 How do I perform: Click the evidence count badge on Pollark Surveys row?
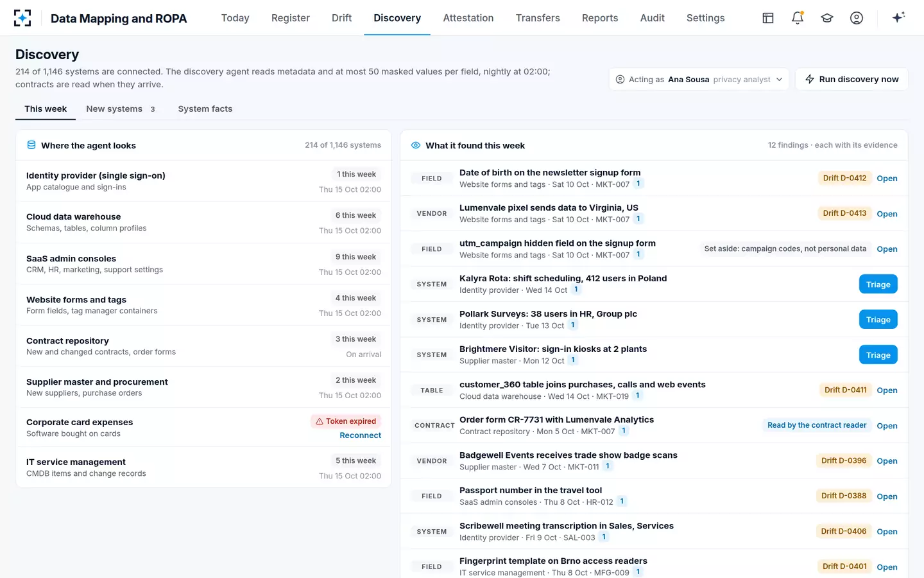pos(573,325)
